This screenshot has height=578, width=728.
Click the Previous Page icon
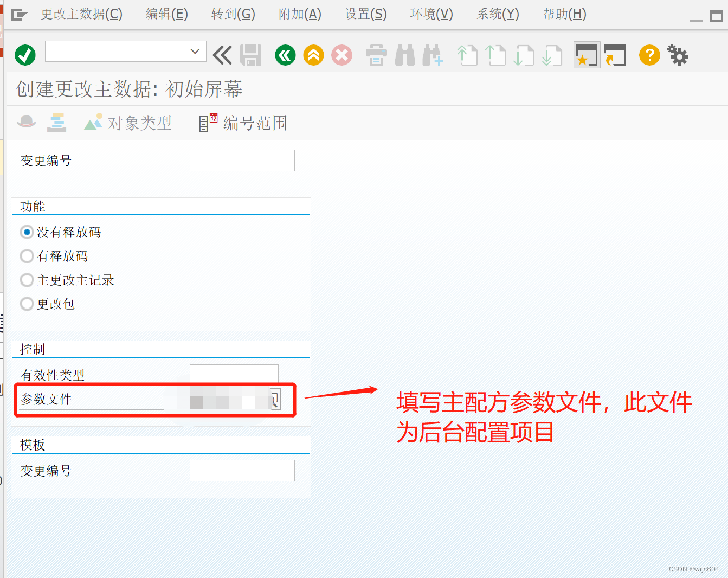tap(495, 55)
